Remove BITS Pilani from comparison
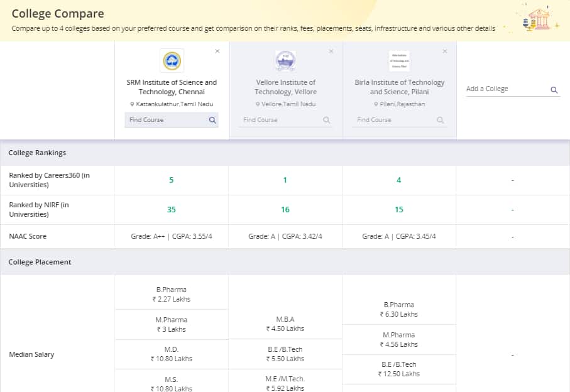 point(445,52)
